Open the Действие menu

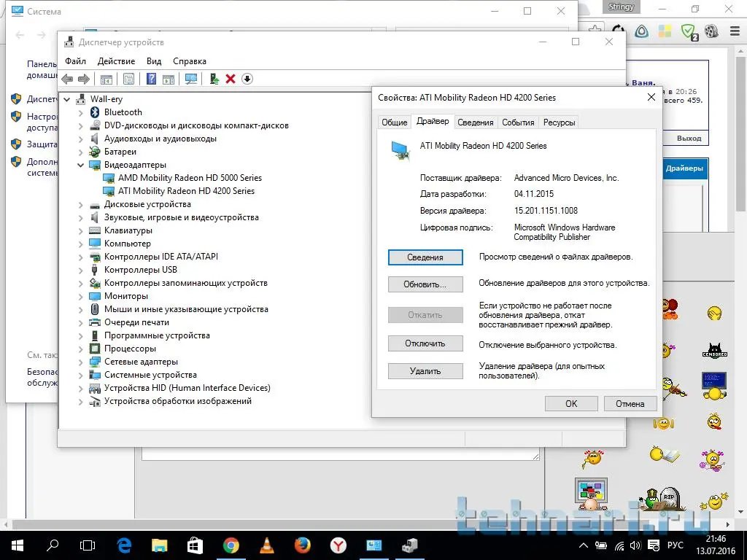[116, 61]
